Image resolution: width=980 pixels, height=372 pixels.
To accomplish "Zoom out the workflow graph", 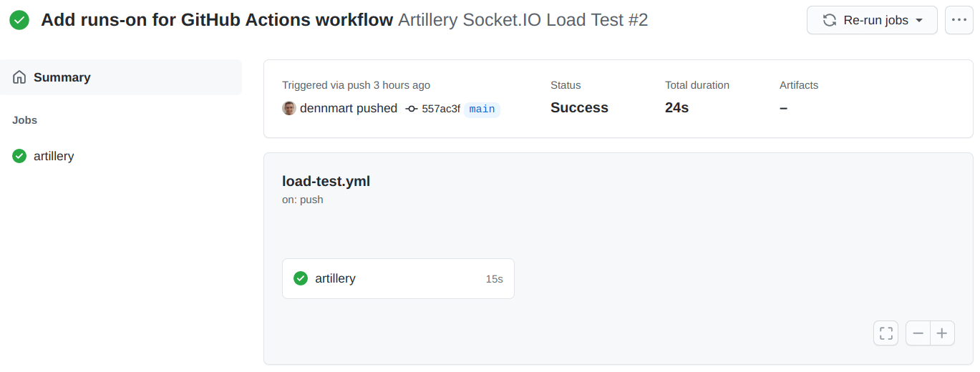I will (x=918, y=333).
